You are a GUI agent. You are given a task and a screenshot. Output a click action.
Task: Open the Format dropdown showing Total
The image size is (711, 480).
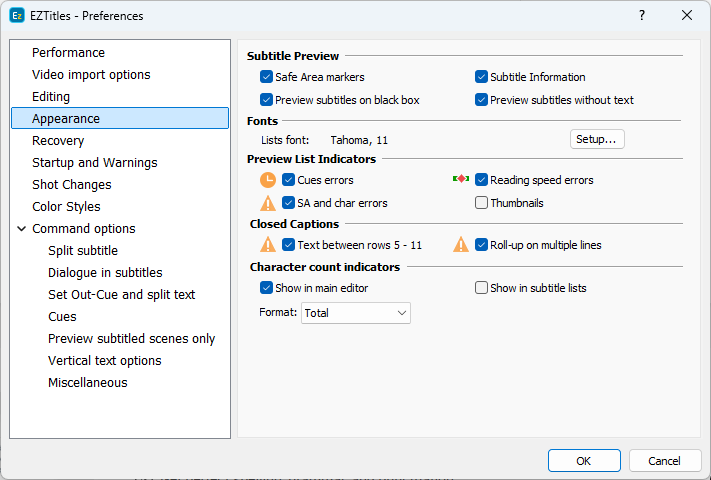pos(356,313)
